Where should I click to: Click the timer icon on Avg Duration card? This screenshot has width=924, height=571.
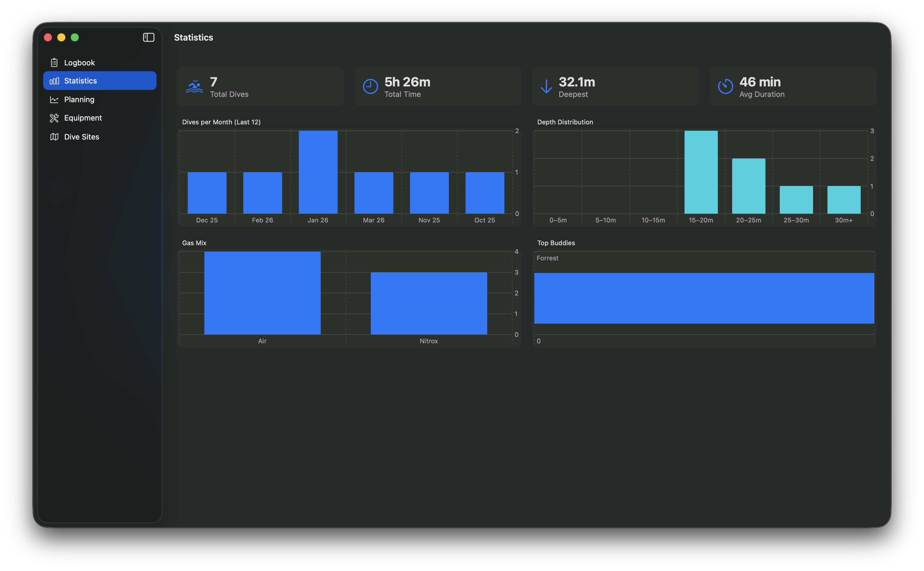click(x=725, y=86)
